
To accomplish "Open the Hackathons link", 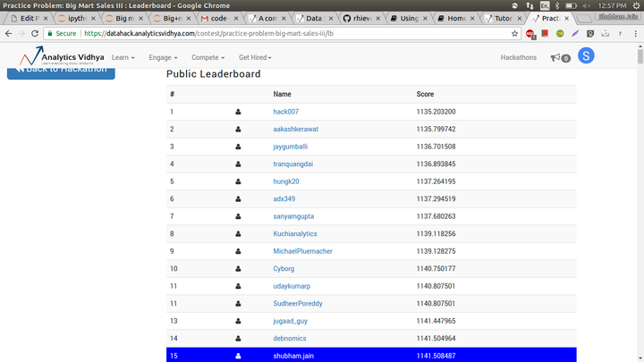I will tap(518, 57).
